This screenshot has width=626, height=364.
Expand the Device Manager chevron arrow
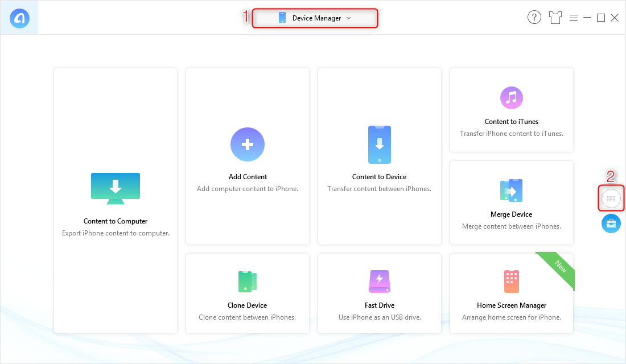pos(348,18)
